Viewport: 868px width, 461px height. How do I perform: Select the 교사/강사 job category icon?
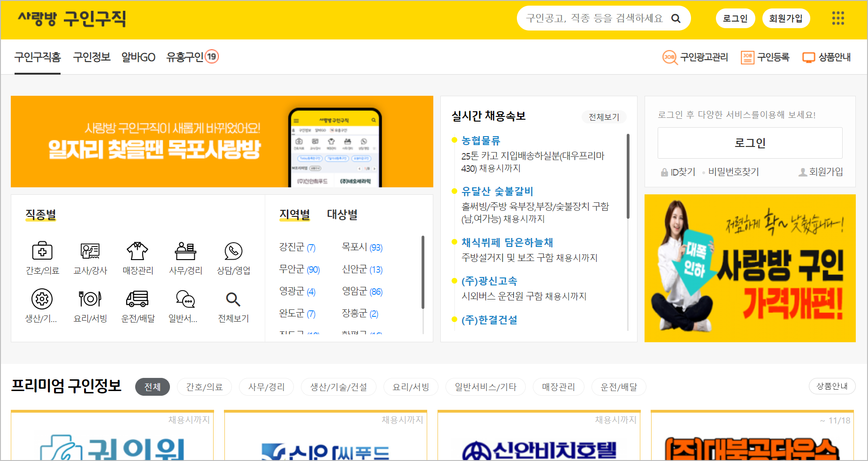(90, 251)
